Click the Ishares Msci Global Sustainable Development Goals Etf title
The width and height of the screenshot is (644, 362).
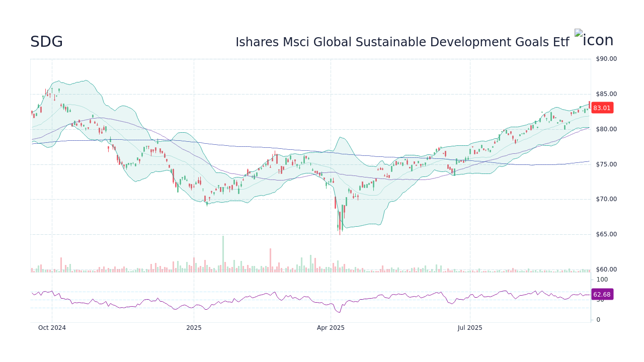click(402, 42)
